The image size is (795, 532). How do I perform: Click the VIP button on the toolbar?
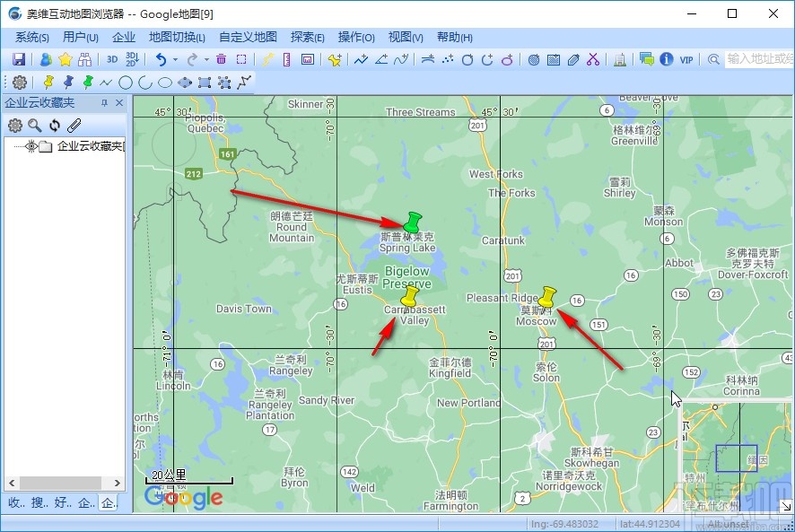686,58
